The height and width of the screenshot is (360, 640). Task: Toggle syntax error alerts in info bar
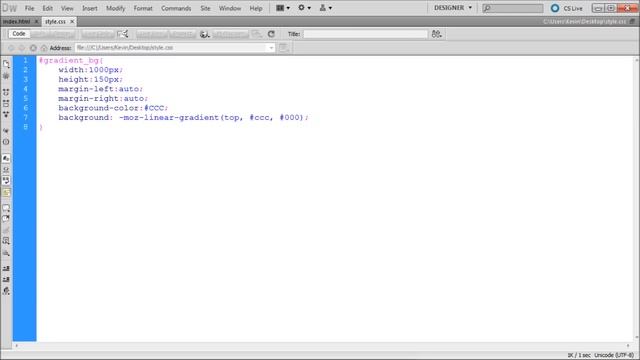click(6, 192)
